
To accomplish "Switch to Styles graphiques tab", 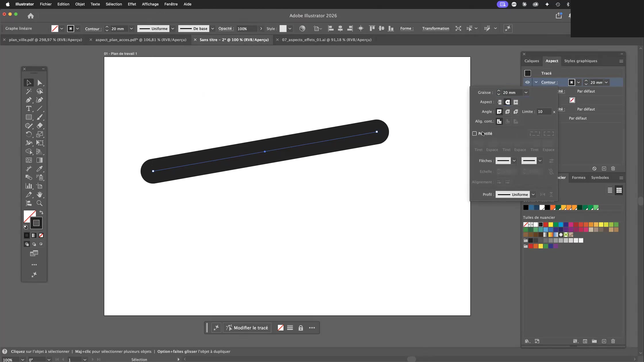I will point(580,61).
